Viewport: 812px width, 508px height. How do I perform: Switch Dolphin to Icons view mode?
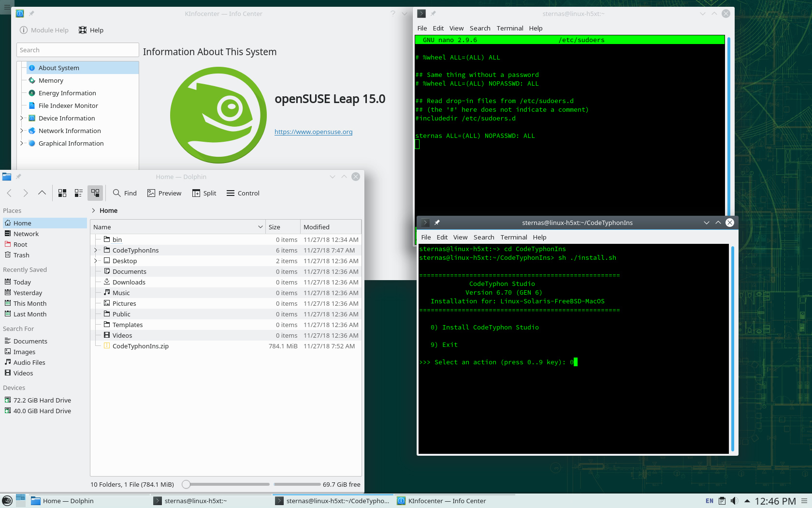tap(62, 193)
